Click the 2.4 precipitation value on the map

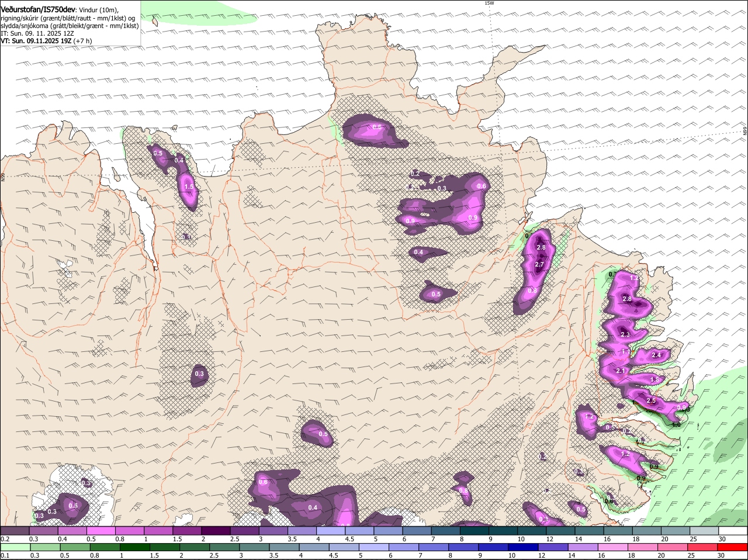[656, 355]
